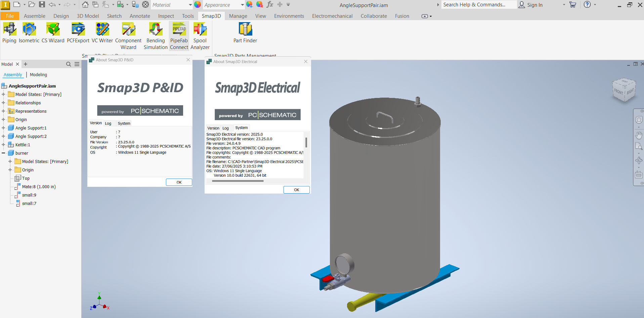Open the CS Wizard

coord(53,33)
